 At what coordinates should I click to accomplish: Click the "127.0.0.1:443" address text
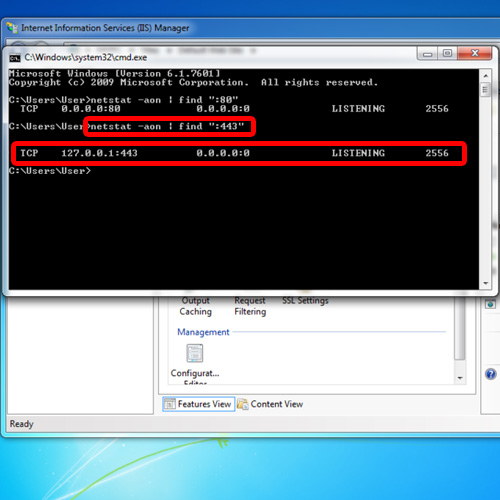[99, 153]
